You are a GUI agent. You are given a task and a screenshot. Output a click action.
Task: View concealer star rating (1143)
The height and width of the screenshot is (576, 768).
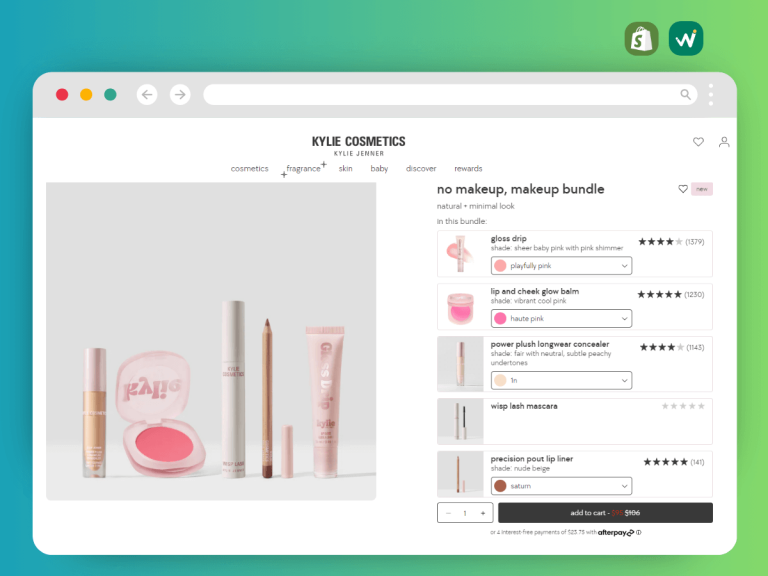(x=672, y=347)
